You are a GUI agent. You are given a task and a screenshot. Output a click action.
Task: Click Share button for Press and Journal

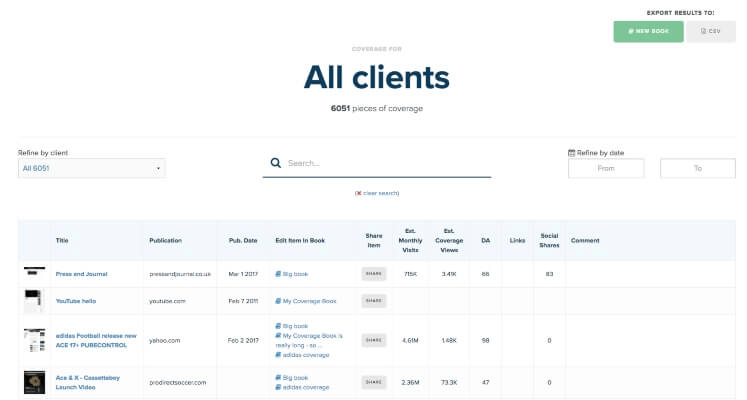click(374, 274)
